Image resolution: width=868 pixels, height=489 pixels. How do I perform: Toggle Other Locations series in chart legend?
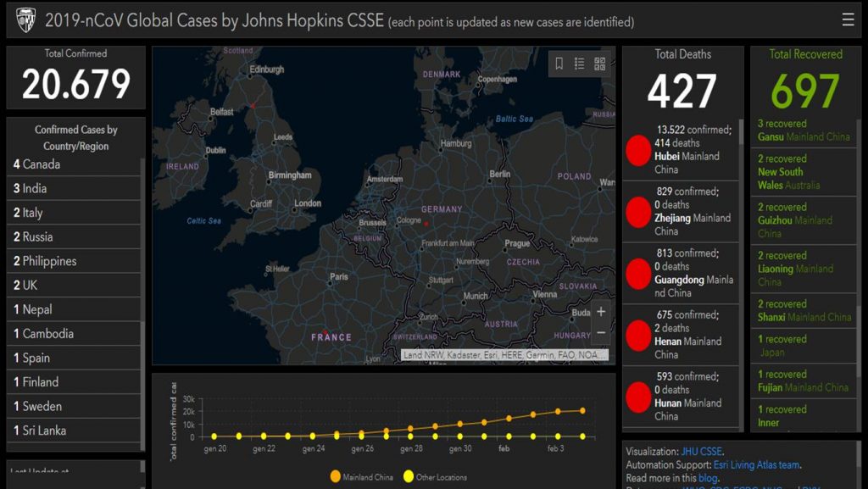(434, 477)
